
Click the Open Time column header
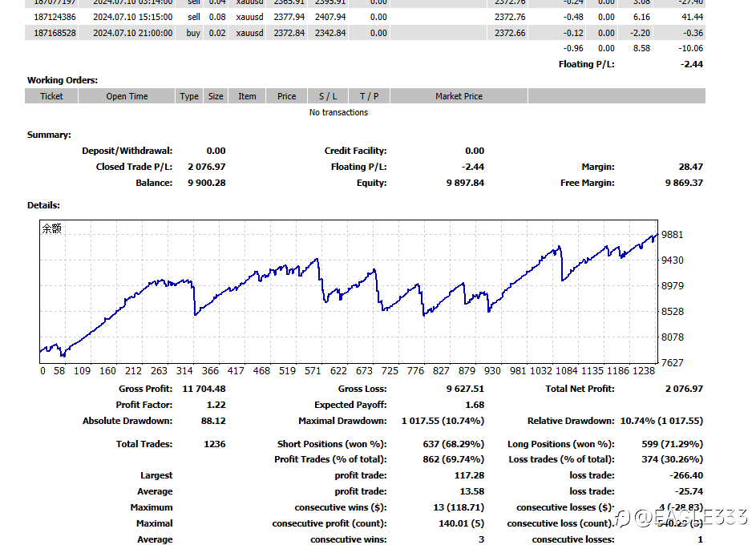tap(127, 96)
